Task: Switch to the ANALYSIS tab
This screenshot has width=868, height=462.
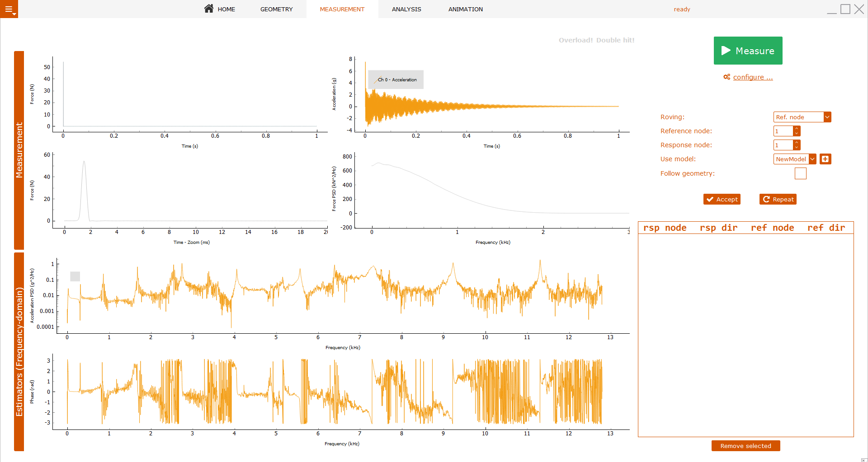Action: (x=406, y=9)
